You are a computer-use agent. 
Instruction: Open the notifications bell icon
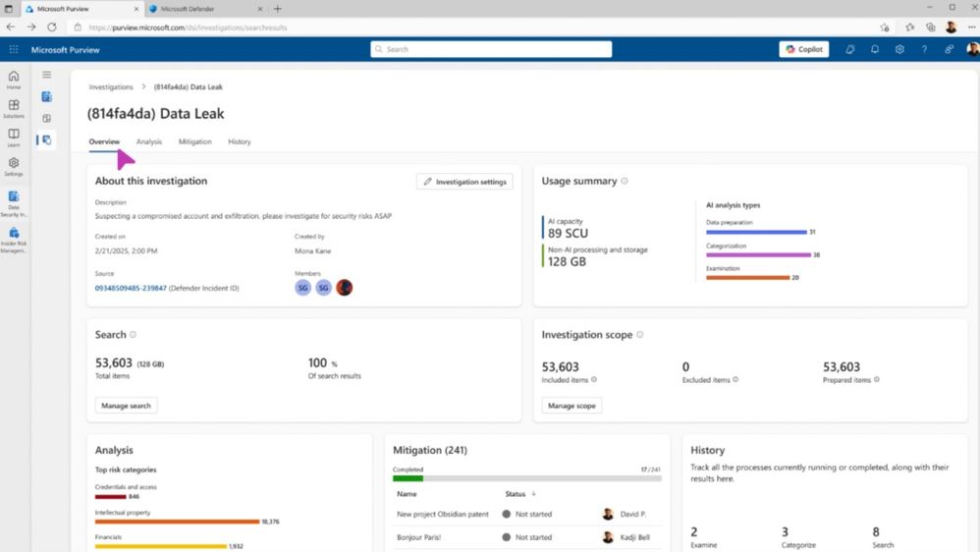coord(875,49)
